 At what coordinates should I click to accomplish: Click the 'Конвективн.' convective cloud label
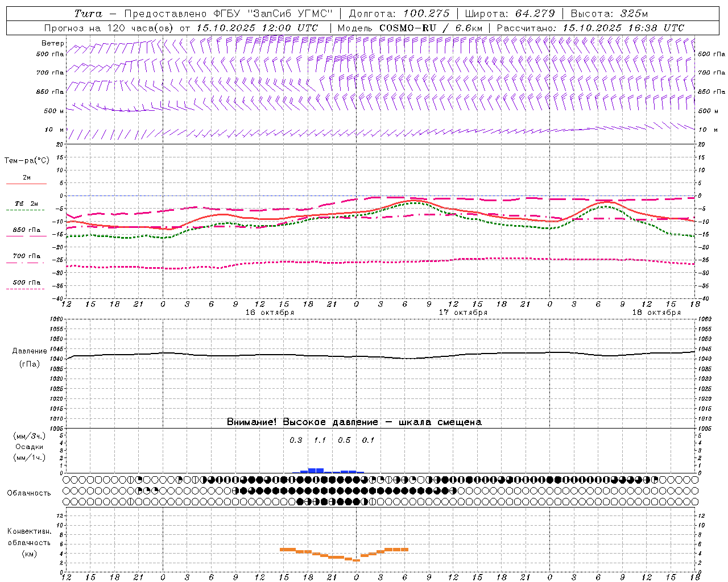tap(29, 531)
